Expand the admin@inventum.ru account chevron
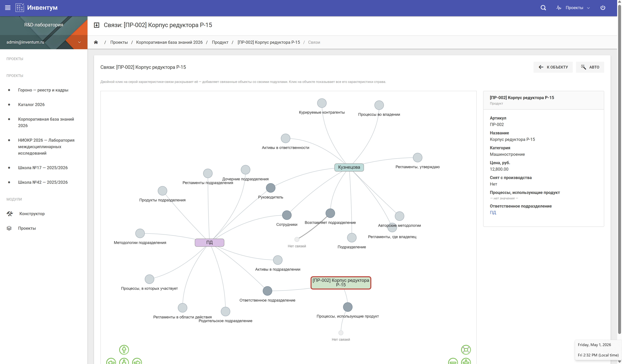This screenshot has height=364, width=622. point(80,42)
